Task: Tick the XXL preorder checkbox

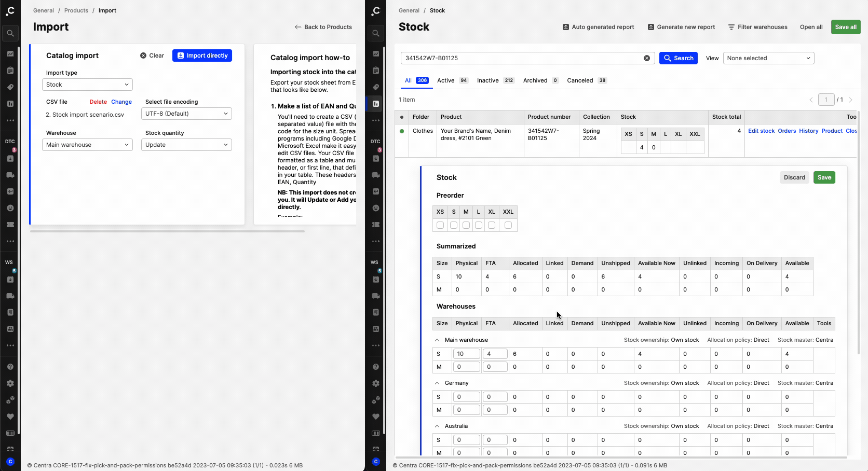Action: [x=508, y=225]
